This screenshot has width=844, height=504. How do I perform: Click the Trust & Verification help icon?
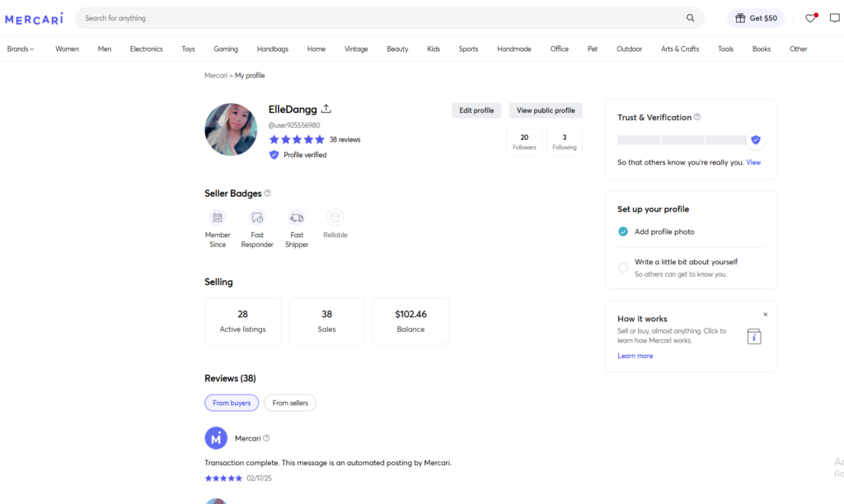click(x=697, y=117)
